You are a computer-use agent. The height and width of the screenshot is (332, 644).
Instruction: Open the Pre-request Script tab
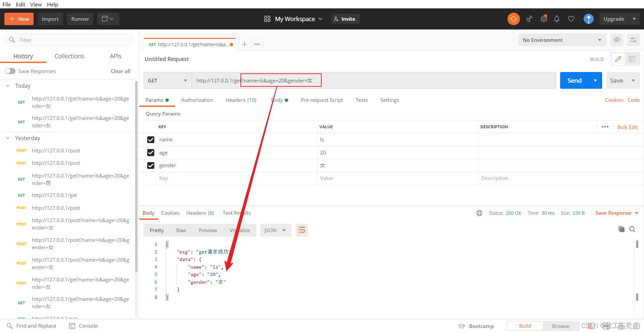(322, 100)
